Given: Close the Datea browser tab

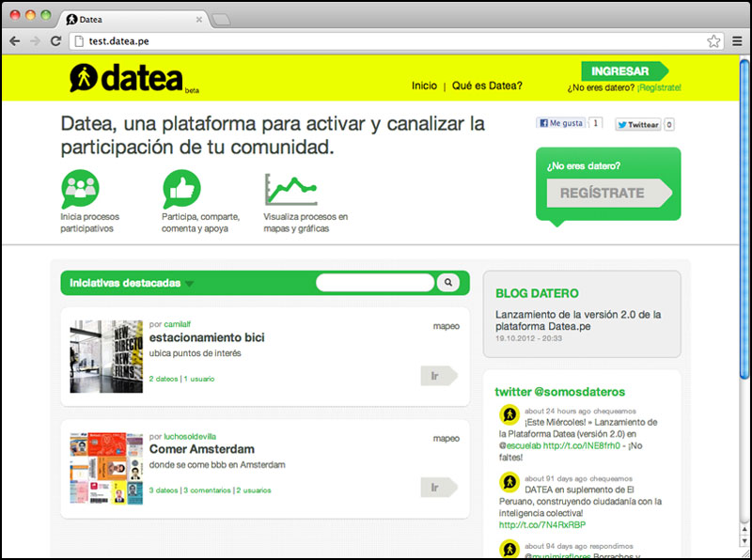Looking at the screenshot, I should (x=199, y=20).
